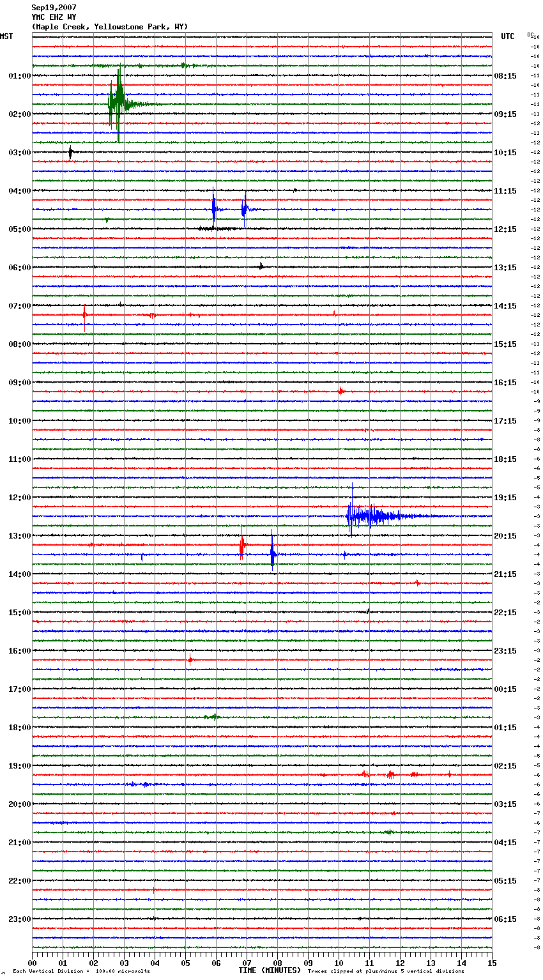
Task: Select the minute axis tick label 08
Action: point(277,963)
